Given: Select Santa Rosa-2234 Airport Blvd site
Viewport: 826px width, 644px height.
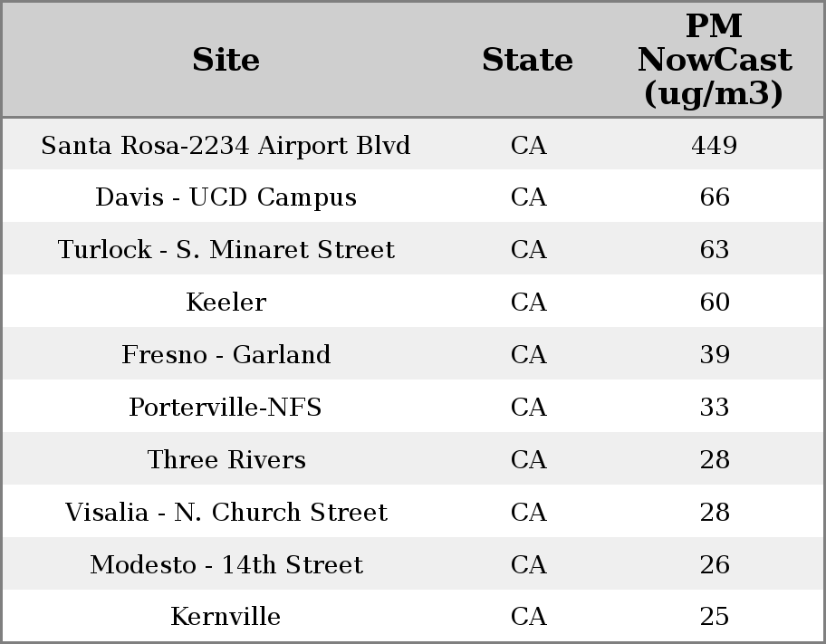Looking at the screenshot, I should pos(226,145).
